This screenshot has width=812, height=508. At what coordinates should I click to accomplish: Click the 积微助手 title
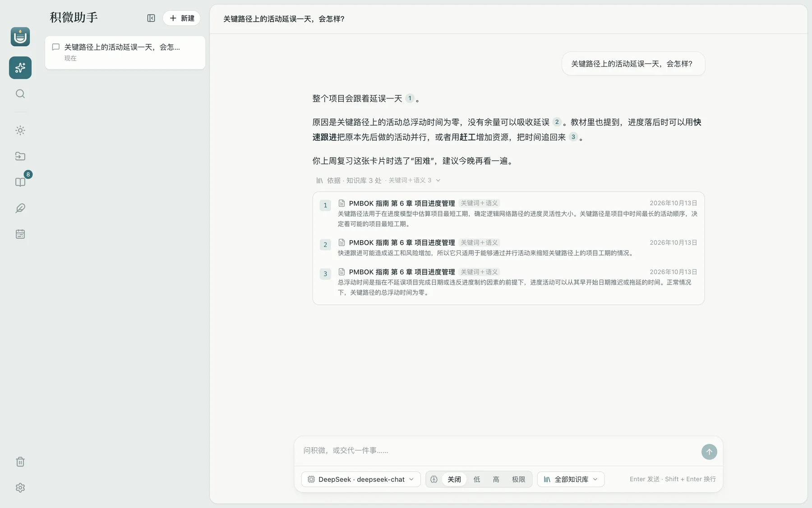click(74, 18)
